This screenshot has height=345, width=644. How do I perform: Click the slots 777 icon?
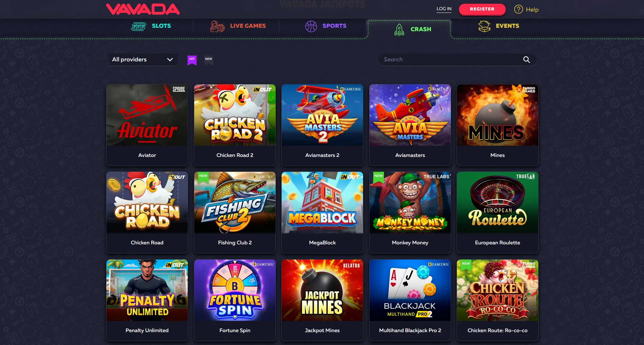(x=139, y=26)
